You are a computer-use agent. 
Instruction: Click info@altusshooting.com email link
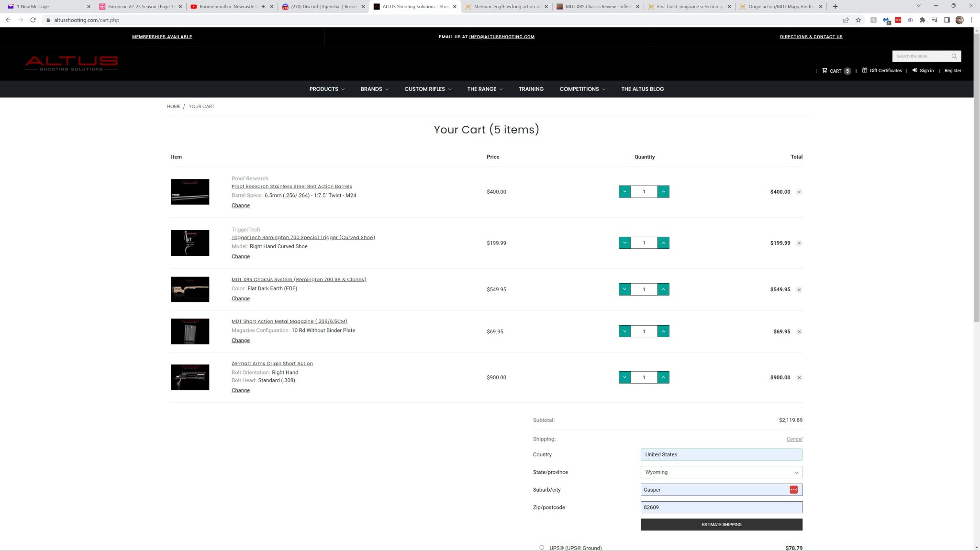click(501, 37)
